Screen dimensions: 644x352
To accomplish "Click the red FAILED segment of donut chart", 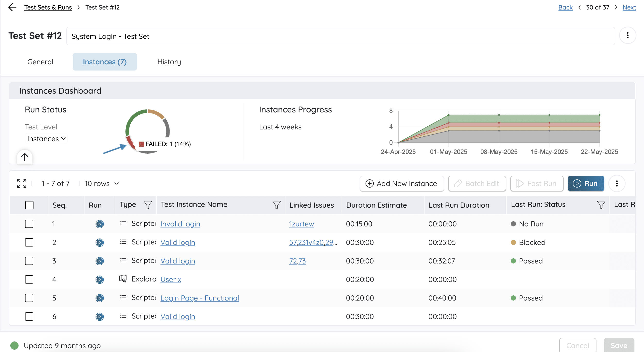I will click(x=131, y=143).
